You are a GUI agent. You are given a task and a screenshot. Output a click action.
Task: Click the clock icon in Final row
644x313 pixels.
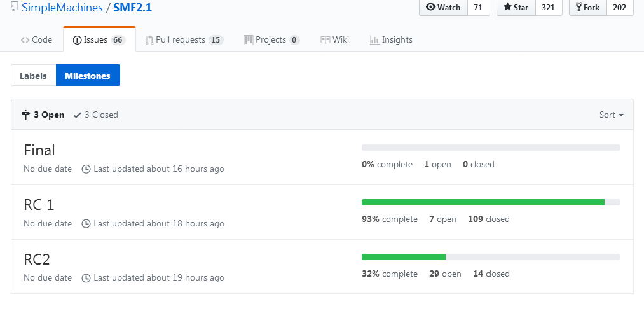click(x=86, y=169)
